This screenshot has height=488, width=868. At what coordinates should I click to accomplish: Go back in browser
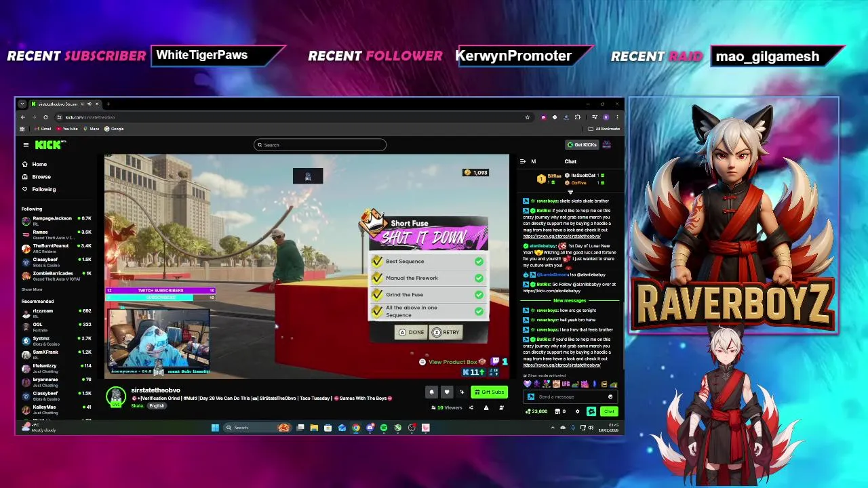click(22, 117)
